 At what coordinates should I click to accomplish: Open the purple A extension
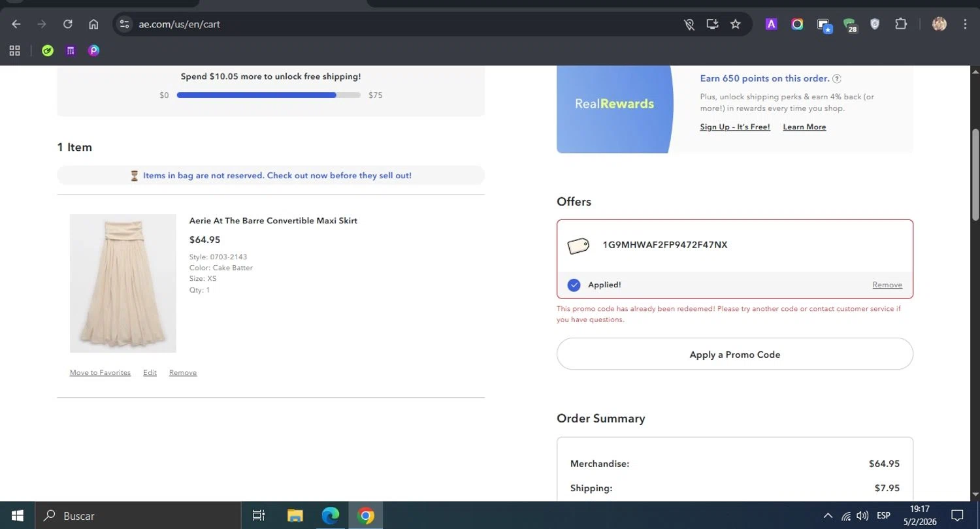[x=771, y=24]
